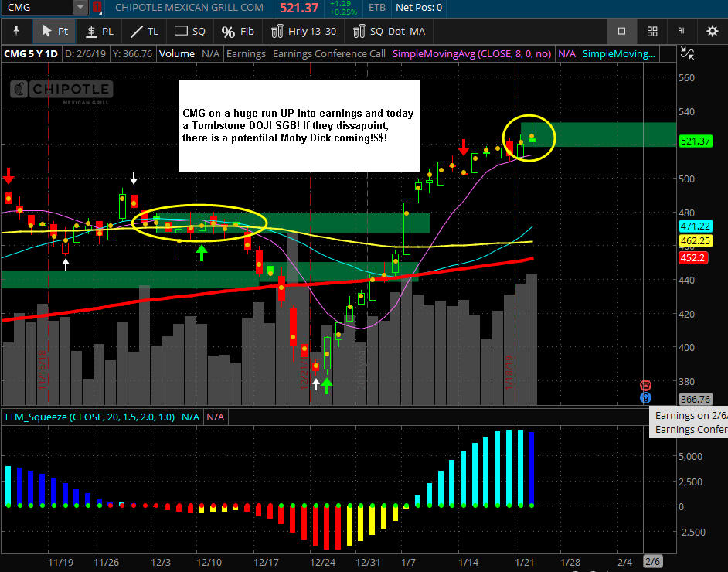The width and height of the screenshot is (728, 572).
Task: Click the ETB indicator in header
Action: coord(377,8)
